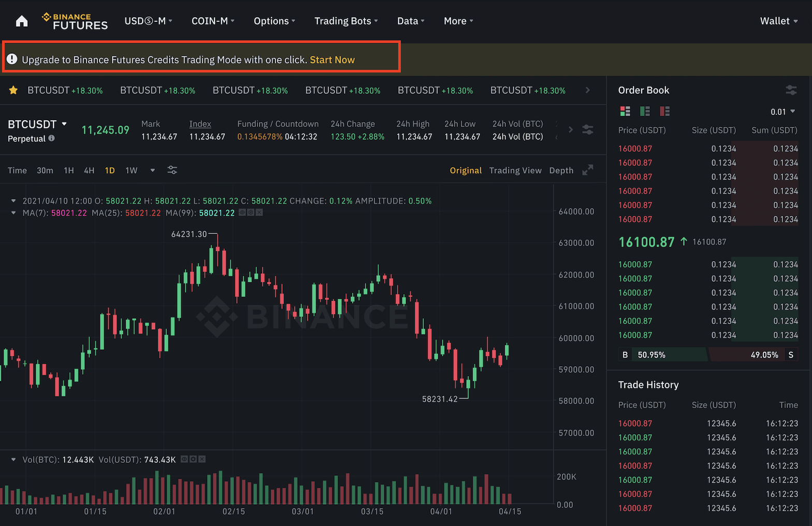Remove the Vol indicator
Image resolution: width=812 pixels, height=526 pixels.
[x=202, y=459]
